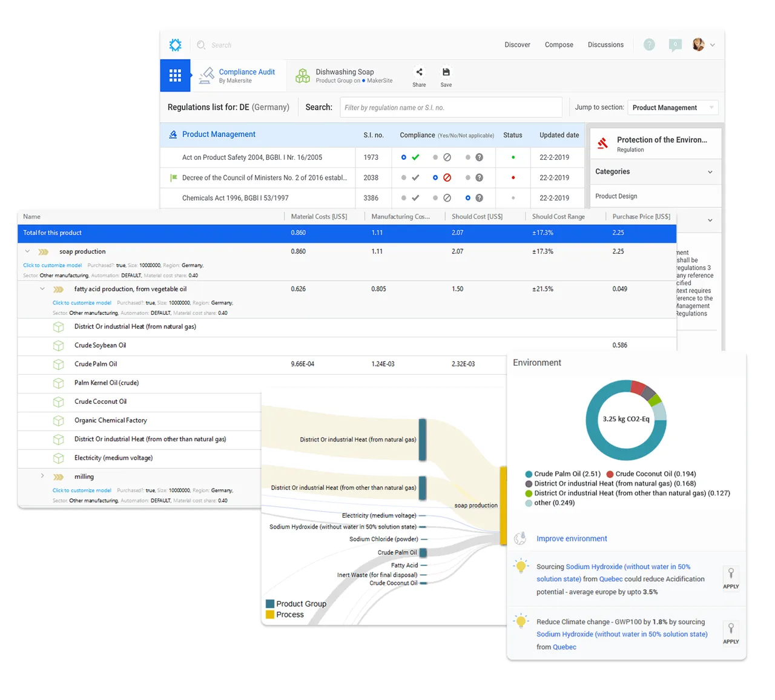Image resolution: width=775 pixels, height=700 pixels.
Task: Collapse the soap production tree row
Action: (27, 251)
